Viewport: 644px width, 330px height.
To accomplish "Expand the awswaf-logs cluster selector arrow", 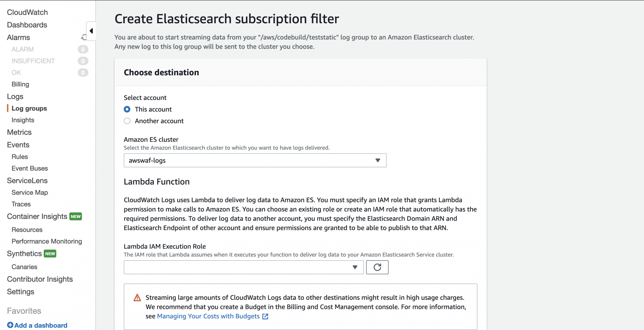I will 378,160.
